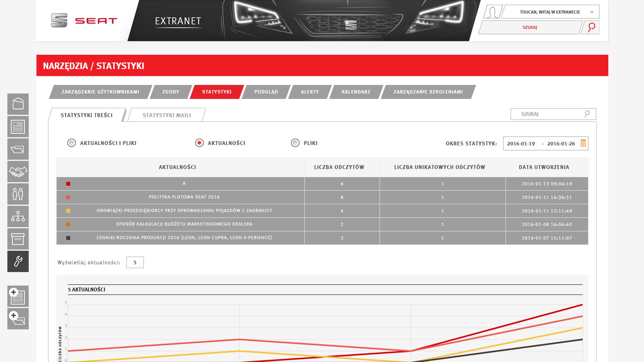Open the Polityka flotowa SEAT 2016 entry
The width and height of the screenshot is (644, 362).
pos(184,197)
